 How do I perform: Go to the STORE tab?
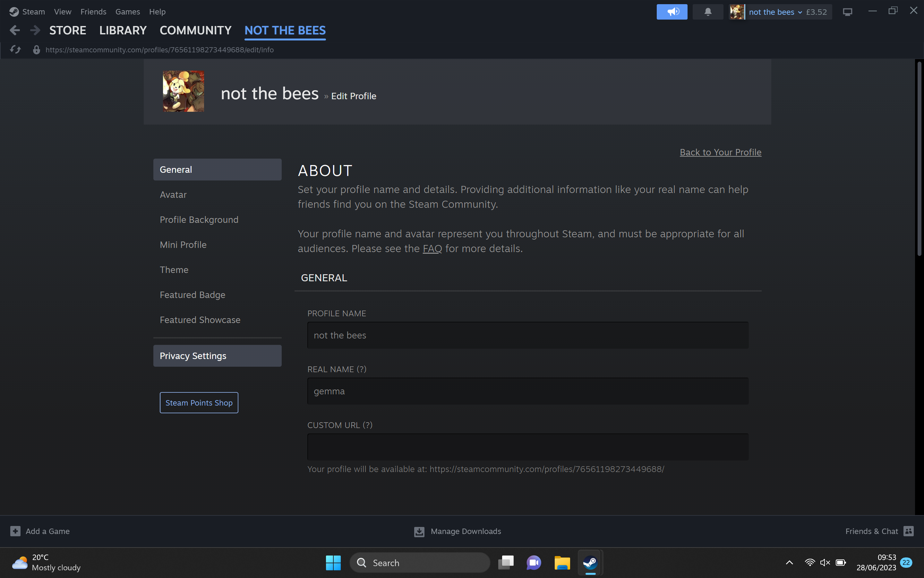pyautogui.click(x=68, y=30)
